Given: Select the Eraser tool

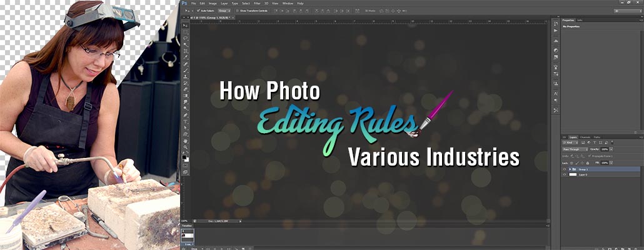Looking at the screenshot, I should 186,90.
